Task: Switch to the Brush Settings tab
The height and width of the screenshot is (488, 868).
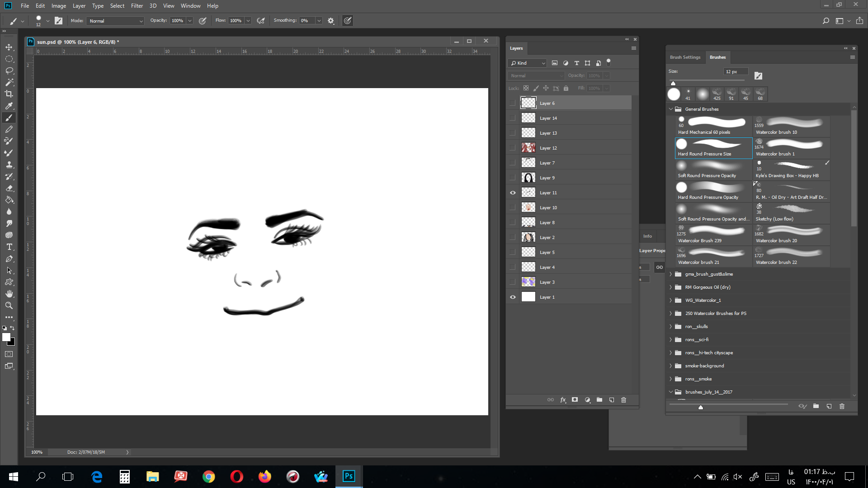Action: (685, 57)
